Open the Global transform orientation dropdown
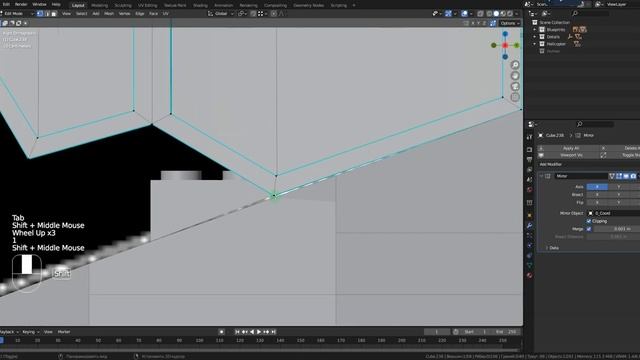The height and width of the screenshot is (360, 640). pos(221,13)
